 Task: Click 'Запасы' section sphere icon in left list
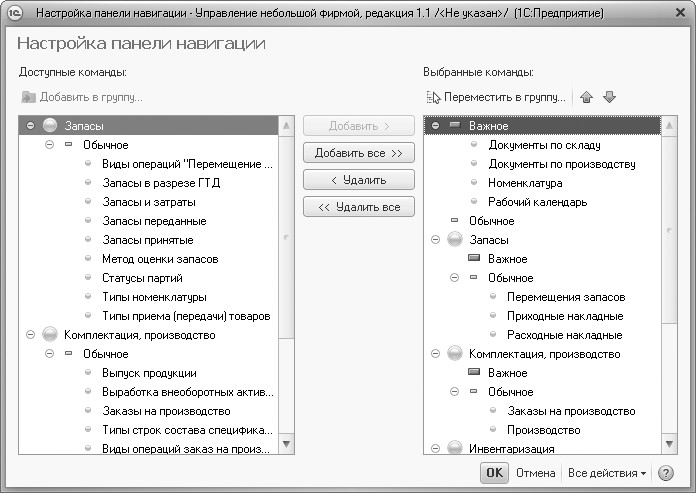(50, 126)
